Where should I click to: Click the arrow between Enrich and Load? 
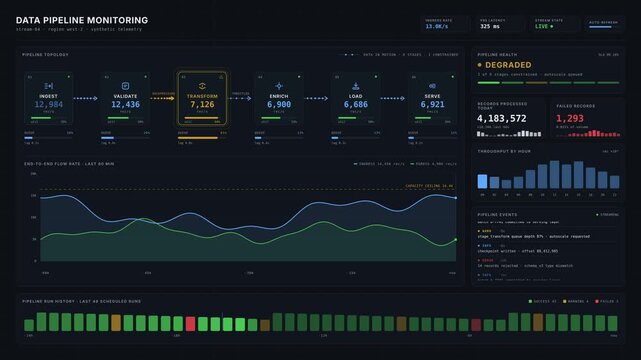click(316, 98)
